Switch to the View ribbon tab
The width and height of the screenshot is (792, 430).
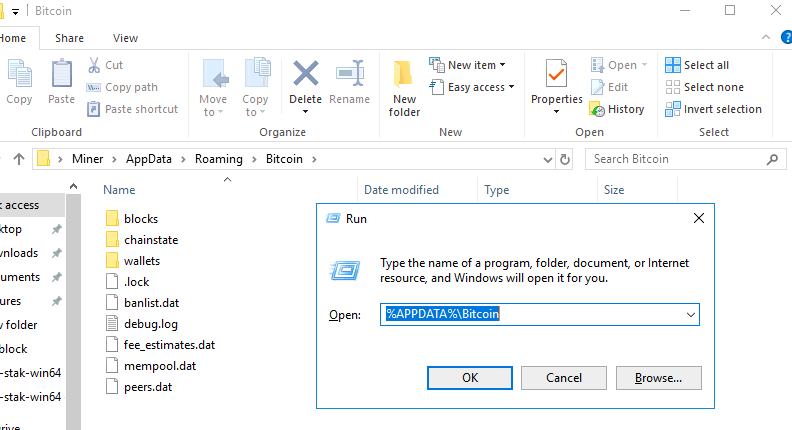coord(125,38)
